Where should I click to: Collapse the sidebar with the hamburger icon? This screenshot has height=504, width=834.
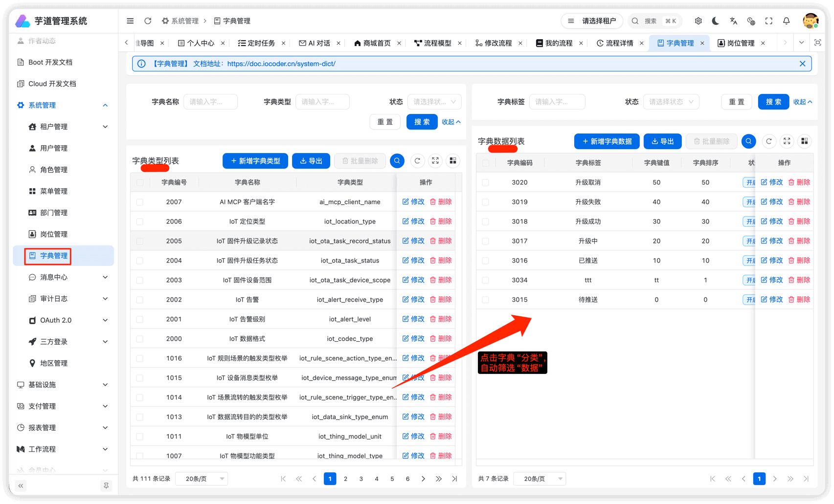pos(130,21)
